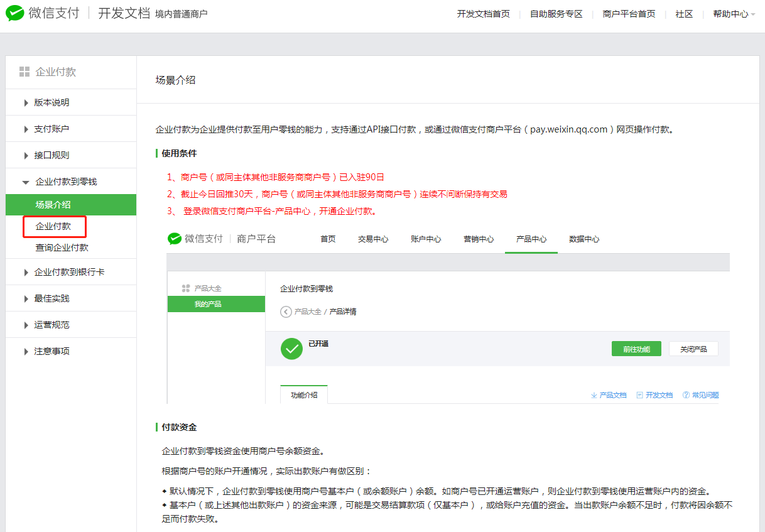Click the 场景介绍 page title above the content
765x532 pixels.
pos(175,80)
